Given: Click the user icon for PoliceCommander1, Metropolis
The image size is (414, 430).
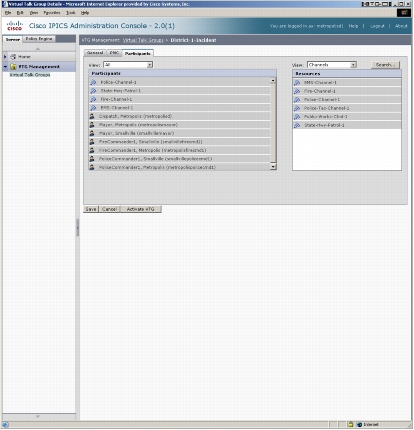Looking at the screenshot, I should click(x=92, y=167).
